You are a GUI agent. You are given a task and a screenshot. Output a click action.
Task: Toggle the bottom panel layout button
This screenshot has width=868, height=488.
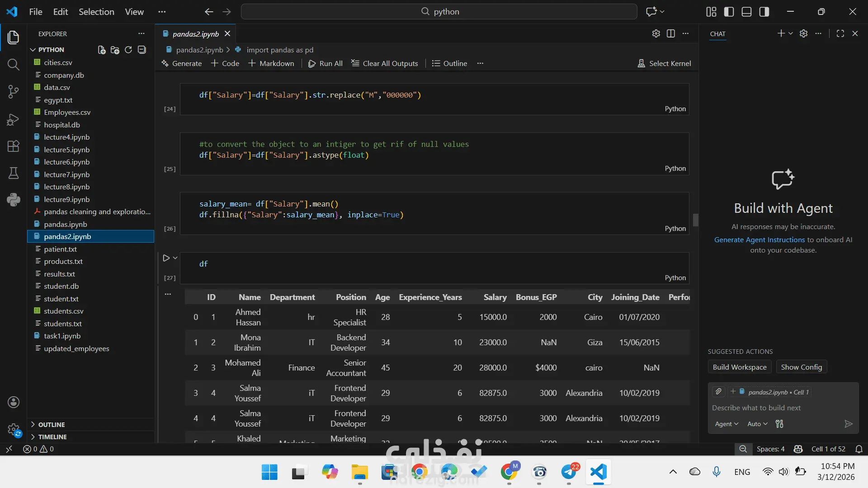click(x=746, y=12)
